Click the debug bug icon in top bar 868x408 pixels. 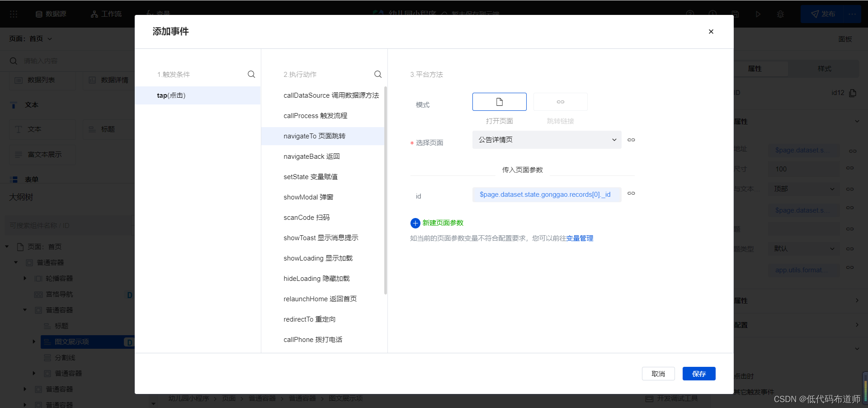[x=780, y=14]
